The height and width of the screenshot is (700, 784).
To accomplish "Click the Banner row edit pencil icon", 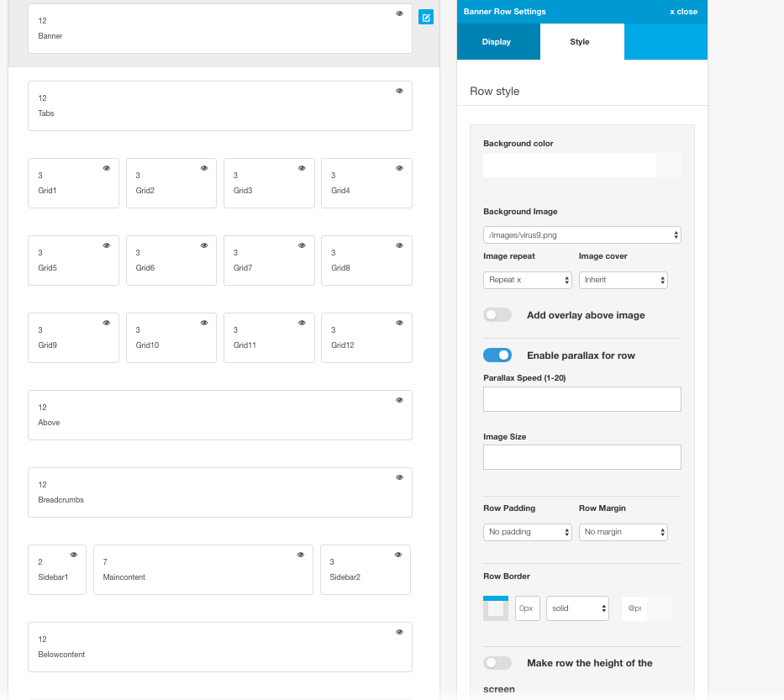I will 425,18.
